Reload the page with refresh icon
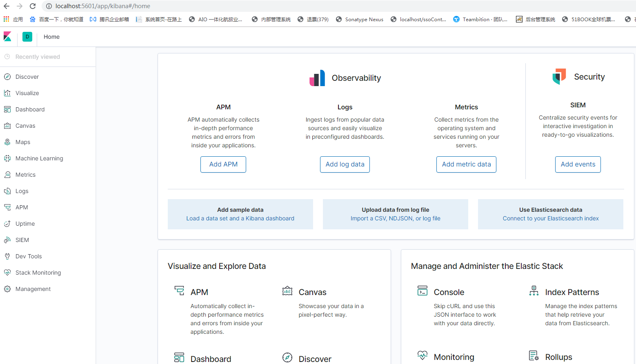636x364 pixels. click(33, 6)
